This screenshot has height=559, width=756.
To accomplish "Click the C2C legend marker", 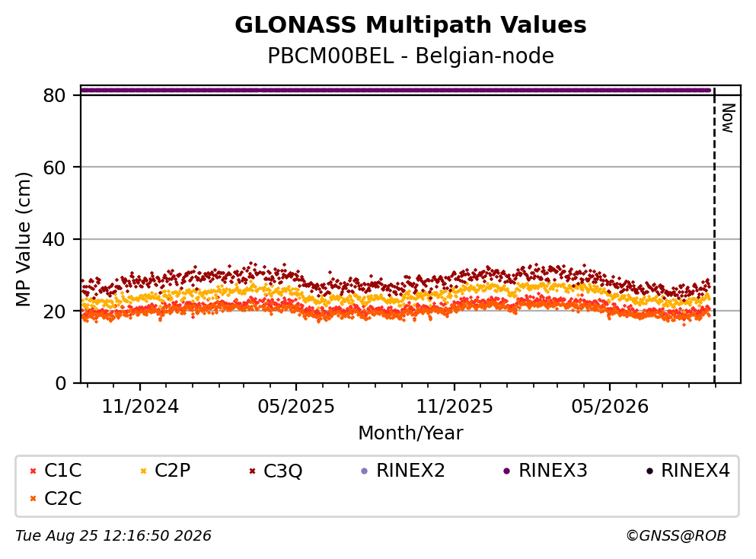I will tap(33, 499).
